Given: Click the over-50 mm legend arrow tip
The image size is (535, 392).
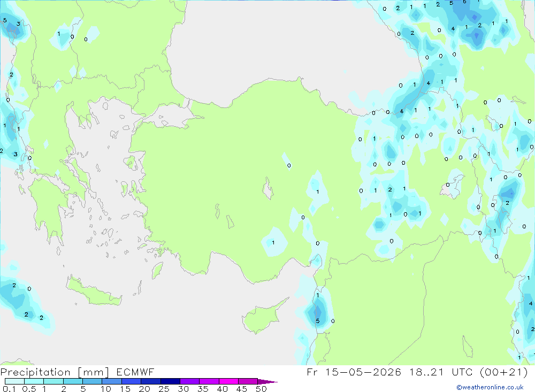Looking at the screenshot, I should 267,382.
